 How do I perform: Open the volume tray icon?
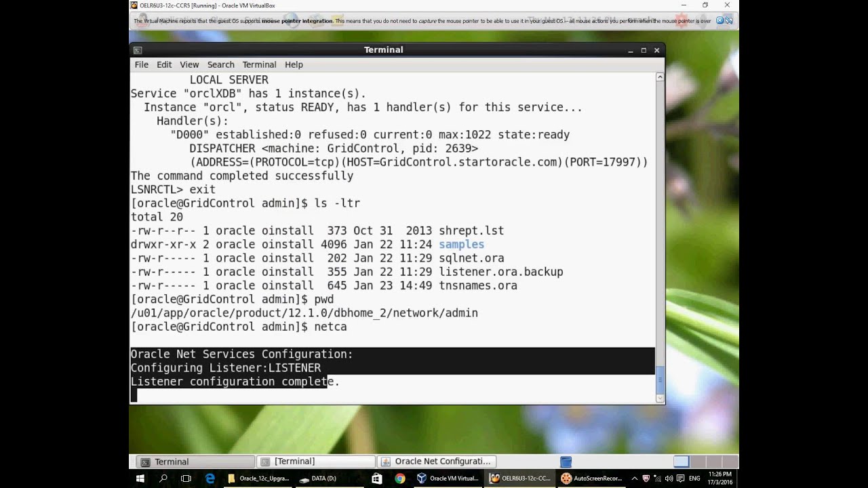pyautogui.click(x=669, y=478)
